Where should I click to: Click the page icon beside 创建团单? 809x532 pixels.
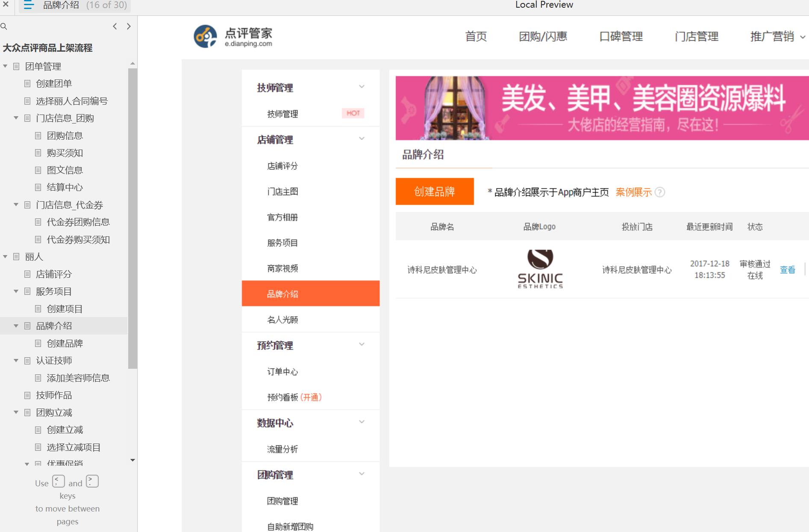27,84
